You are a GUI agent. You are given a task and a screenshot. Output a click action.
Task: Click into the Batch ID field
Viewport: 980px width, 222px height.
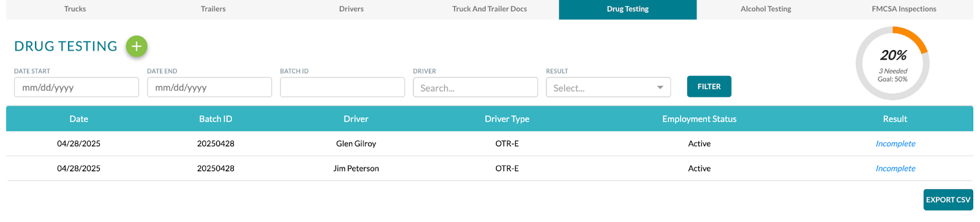[342, 87]
